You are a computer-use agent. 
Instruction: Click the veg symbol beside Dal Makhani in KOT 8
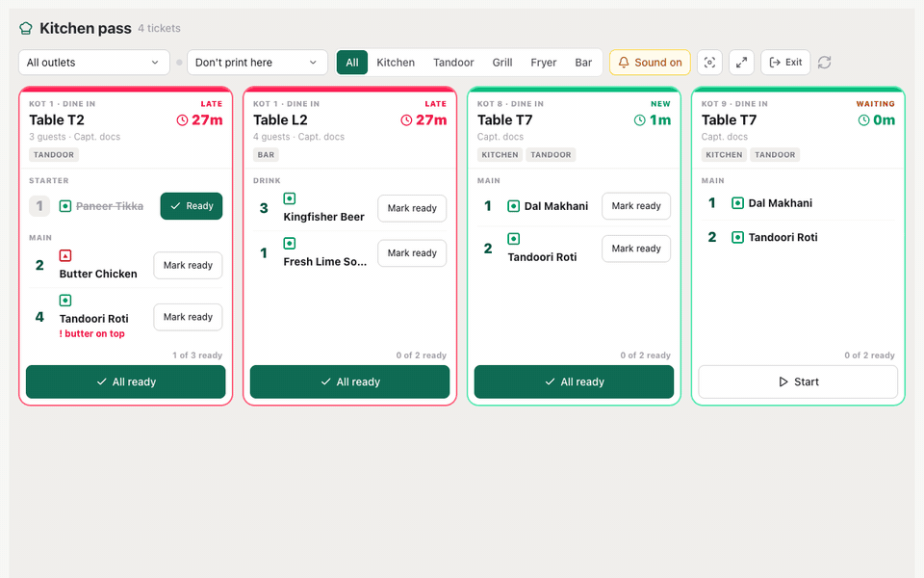coord(514,206)
